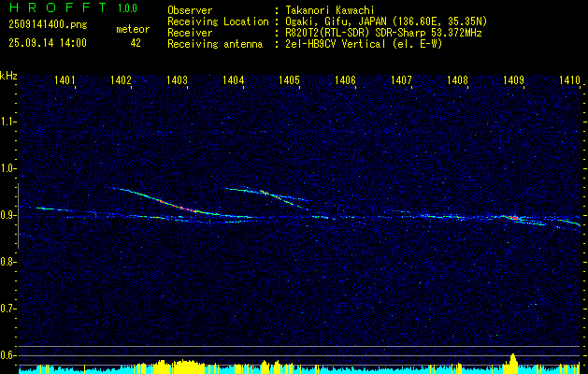Click the Receiving antenna field label

coord(215,44)
